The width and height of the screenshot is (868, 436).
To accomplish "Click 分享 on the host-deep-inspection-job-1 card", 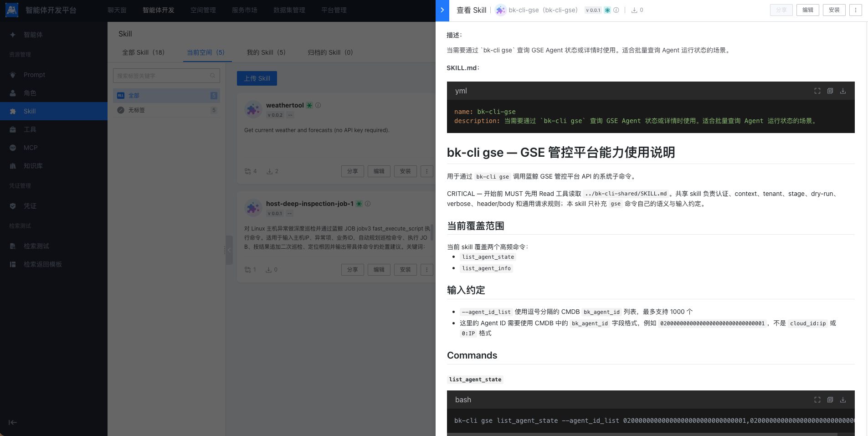I will point(353,270).
